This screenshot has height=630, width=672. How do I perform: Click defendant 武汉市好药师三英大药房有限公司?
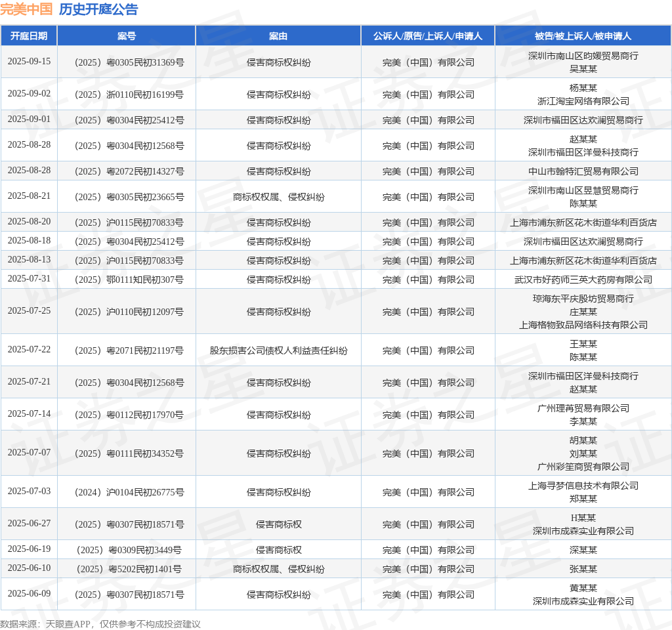(583, 280)
